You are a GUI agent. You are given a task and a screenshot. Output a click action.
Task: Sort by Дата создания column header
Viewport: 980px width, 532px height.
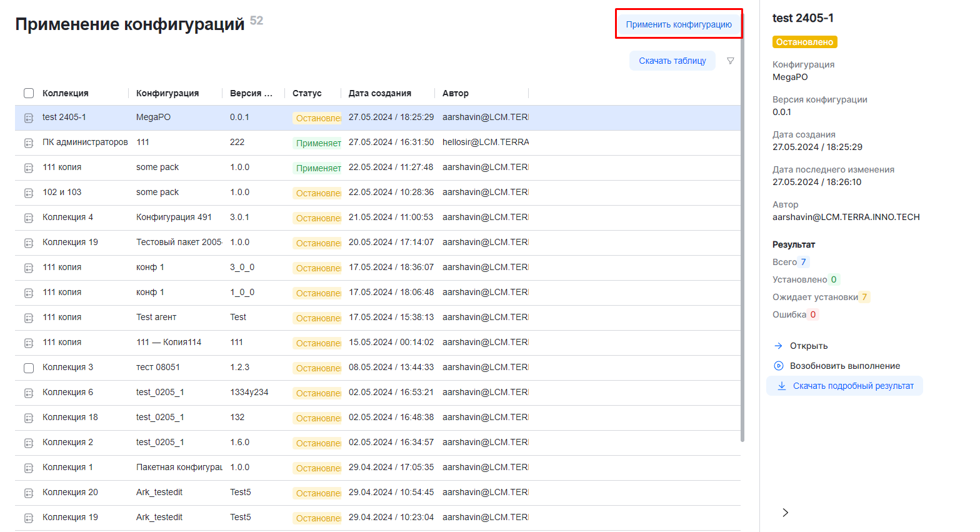tap(379, 93)
